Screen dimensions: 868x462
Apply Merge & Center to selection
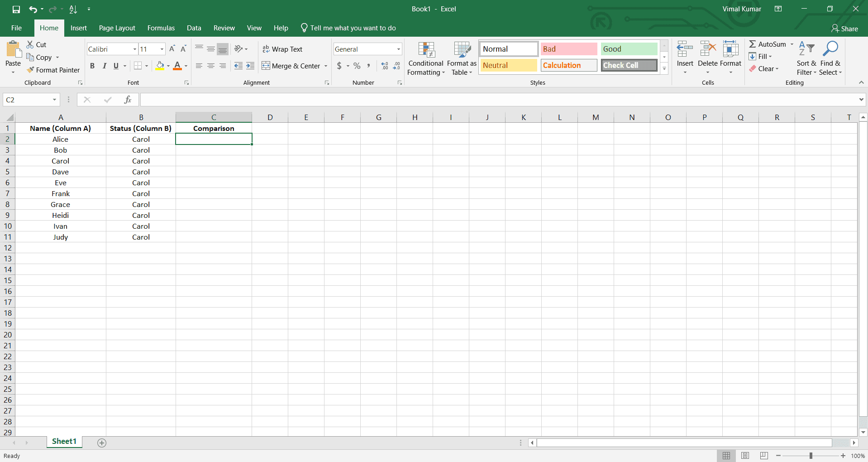[x=291, y=66]
